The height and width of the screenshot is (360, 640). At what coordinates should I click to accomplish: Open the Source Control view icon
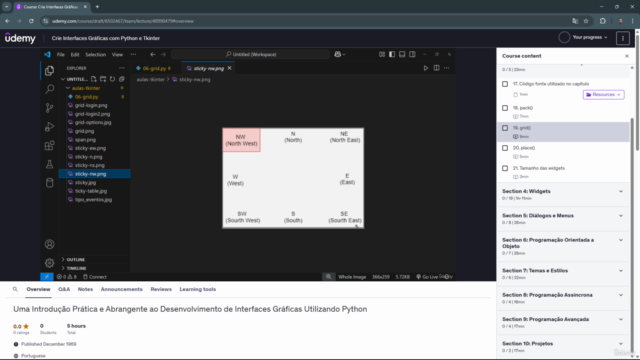tap(49, 108)
